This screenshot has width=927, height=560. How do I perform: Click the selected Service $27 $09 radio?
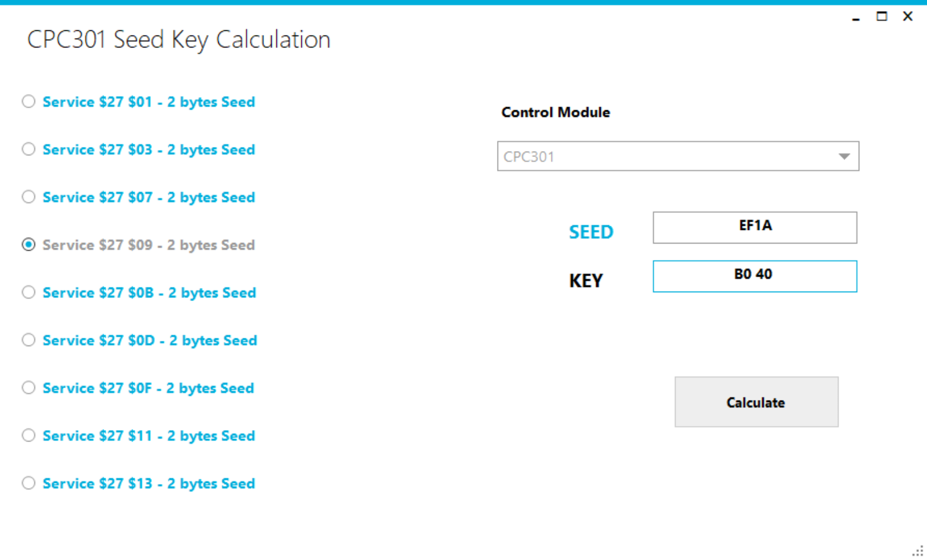pyautogui.click(x=28, y=245)
